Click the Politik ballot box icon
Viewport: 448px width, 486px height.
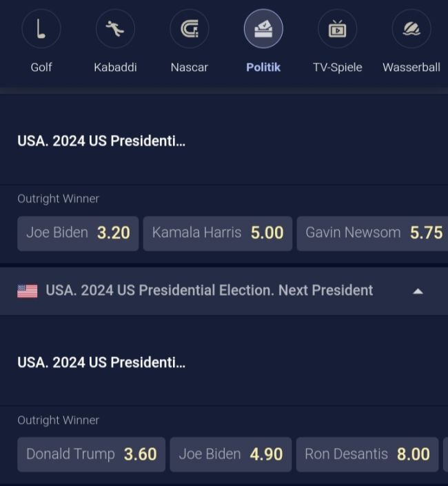pyautogui.click(x=263, y=29)
